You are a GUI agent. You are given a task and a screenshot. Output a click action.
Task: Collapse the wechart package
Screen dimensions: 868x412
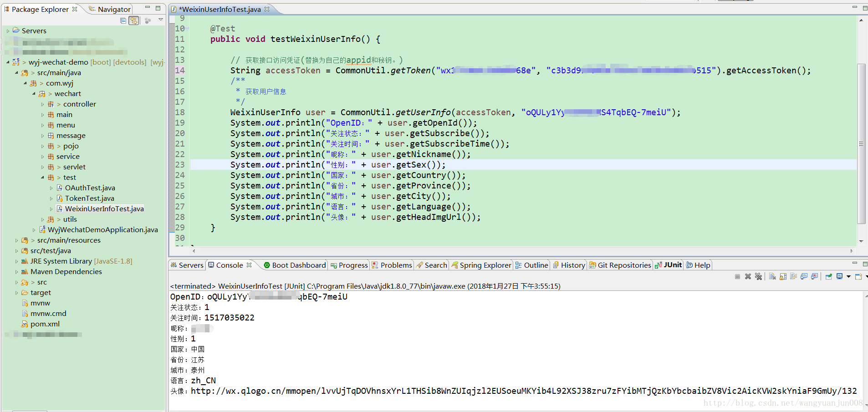[x=34, y=94]
